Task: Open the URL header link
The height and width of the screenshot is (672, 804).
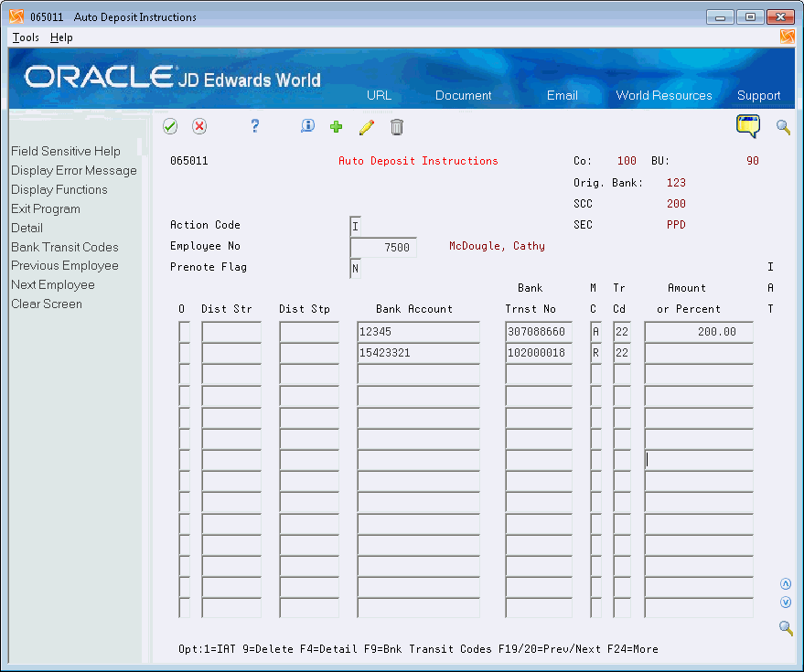Action: (x=379, y=95)
